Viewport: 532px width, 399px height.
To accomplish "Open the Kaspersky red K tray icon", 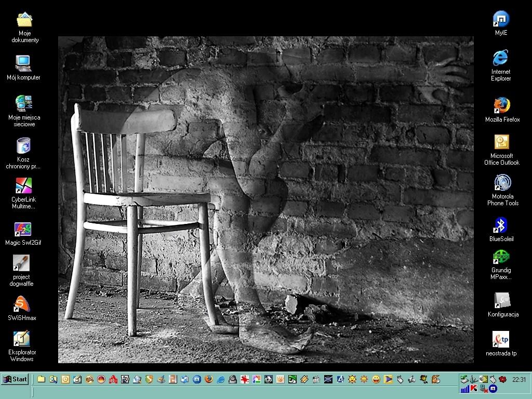I will pos(474,389).
